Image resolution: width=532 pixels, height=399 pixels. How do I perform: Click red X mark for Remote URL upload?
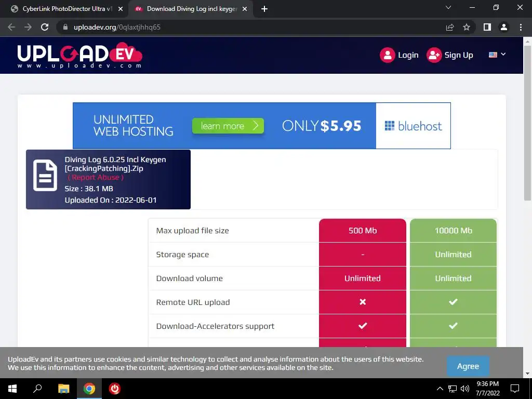click(363, 302)
